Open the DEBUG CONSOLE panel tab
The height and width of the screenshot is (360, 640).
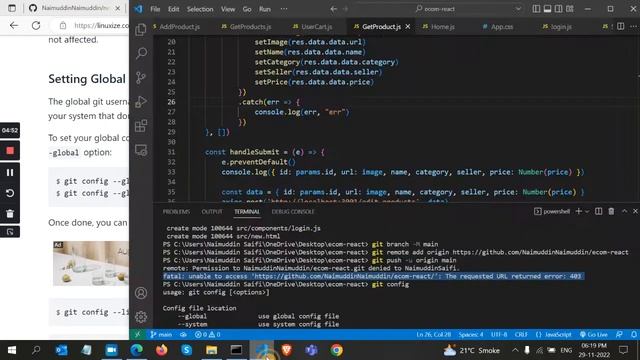pos(293,211)
